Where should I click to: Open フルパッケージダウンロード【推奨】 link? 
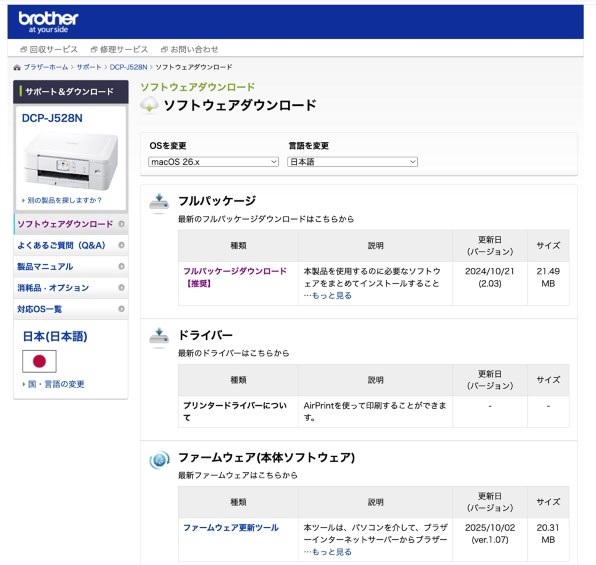coord(235,277)
